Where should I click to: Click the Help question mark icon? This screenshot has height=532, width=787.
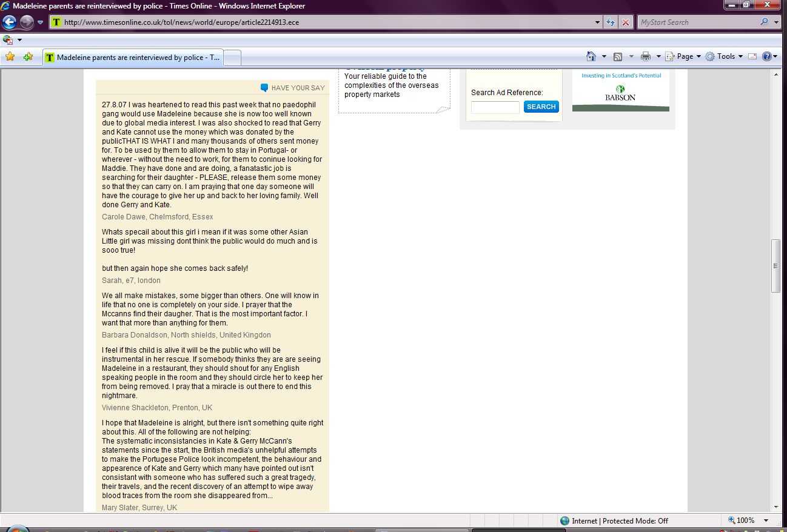click(x=767, y=56)
